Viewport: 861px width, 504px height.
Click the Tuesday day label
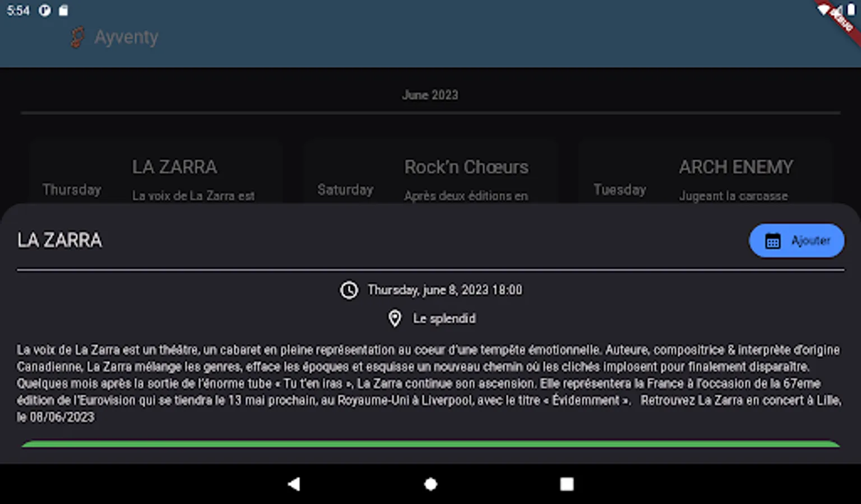(x=620, y=190)
